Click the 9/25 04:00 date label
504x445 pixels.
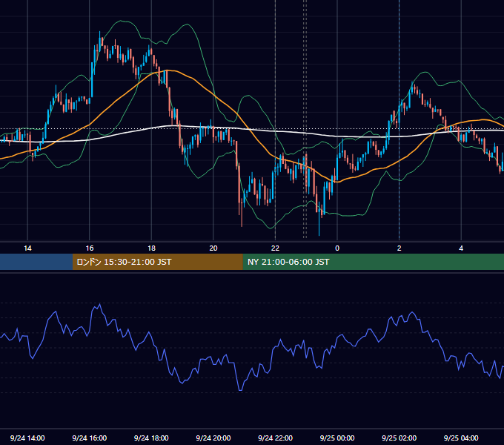461,438
